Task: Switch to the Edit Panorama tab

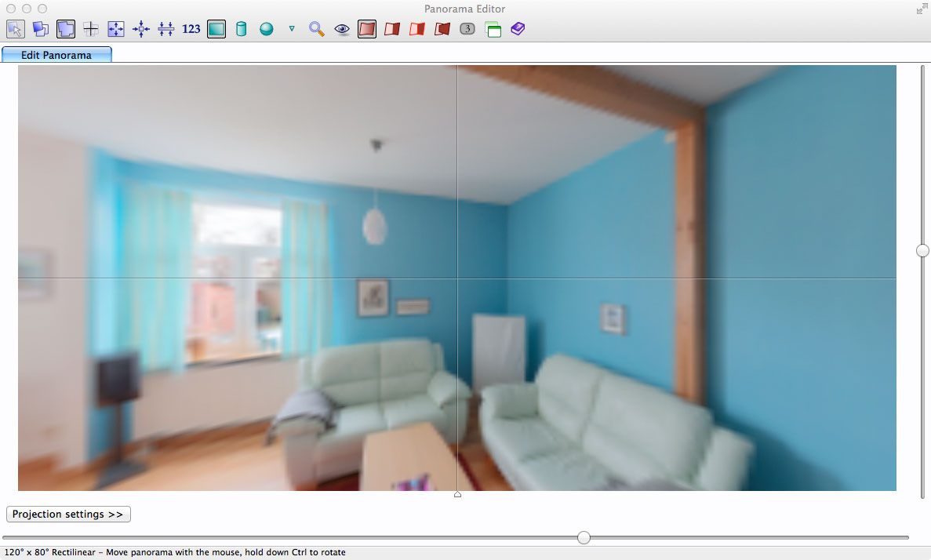Action: 56,55
